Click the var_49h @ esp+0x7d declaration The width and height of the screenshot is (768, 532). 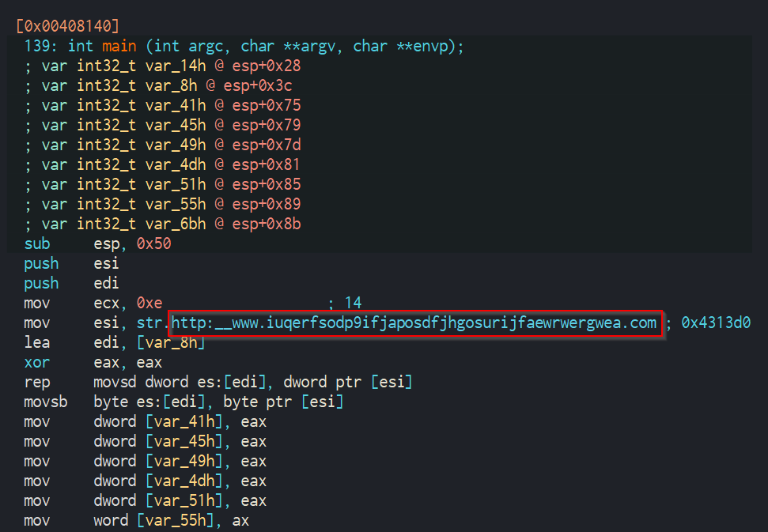[163, 145]
